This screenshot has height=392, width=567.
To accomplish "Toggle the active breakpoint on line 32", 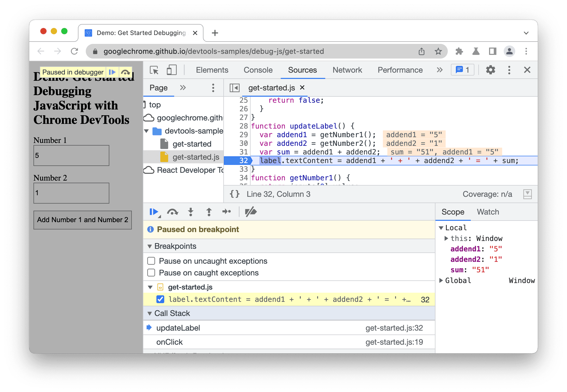I will (239, 160).
